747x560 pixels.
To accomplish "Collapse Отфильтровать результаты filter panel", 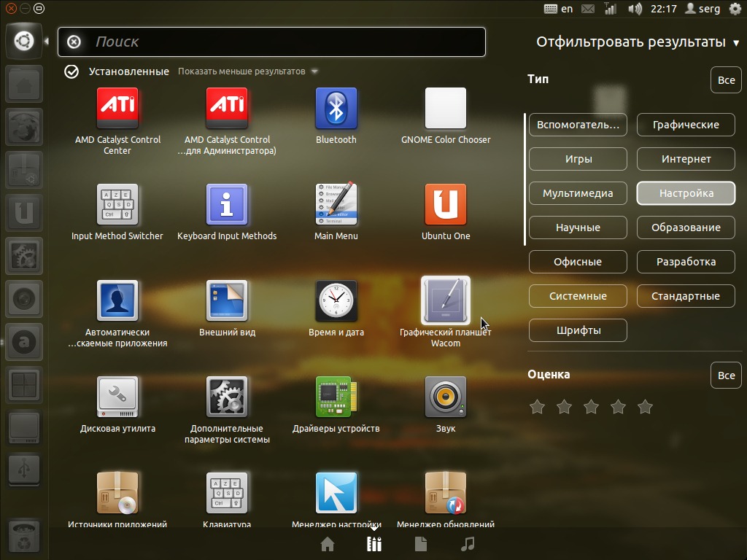I will tap(638, 42).
